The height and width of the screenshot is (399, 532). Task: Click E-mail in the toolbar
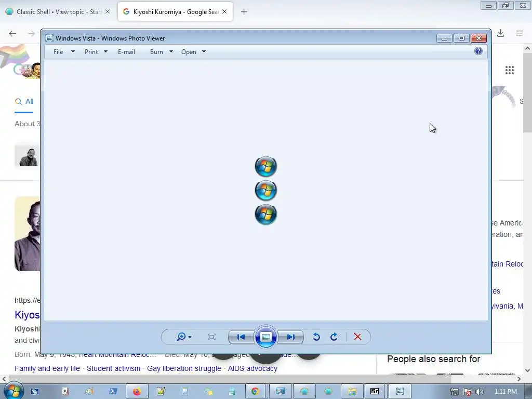click(126, 52)
